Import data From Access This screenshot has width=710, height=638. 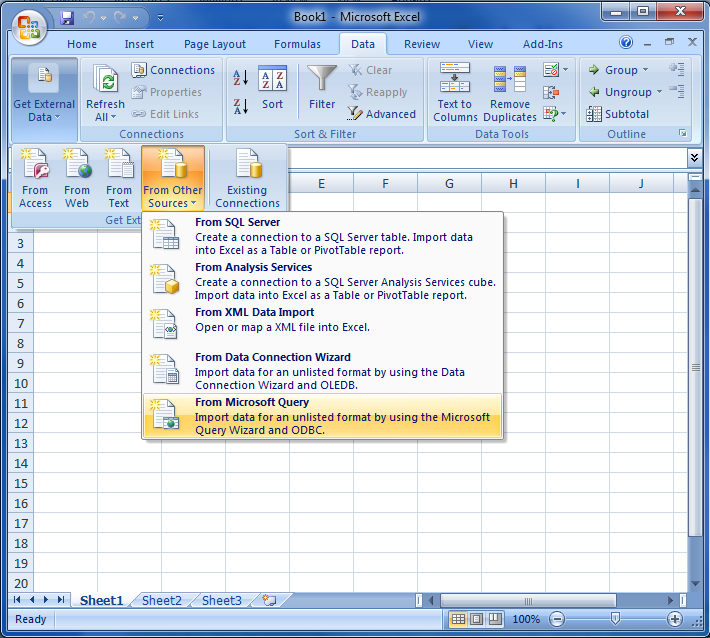(x=35, y=178)
